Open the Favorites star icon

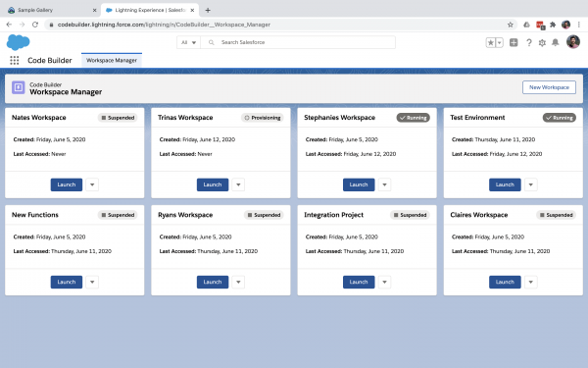pos(491,42)
